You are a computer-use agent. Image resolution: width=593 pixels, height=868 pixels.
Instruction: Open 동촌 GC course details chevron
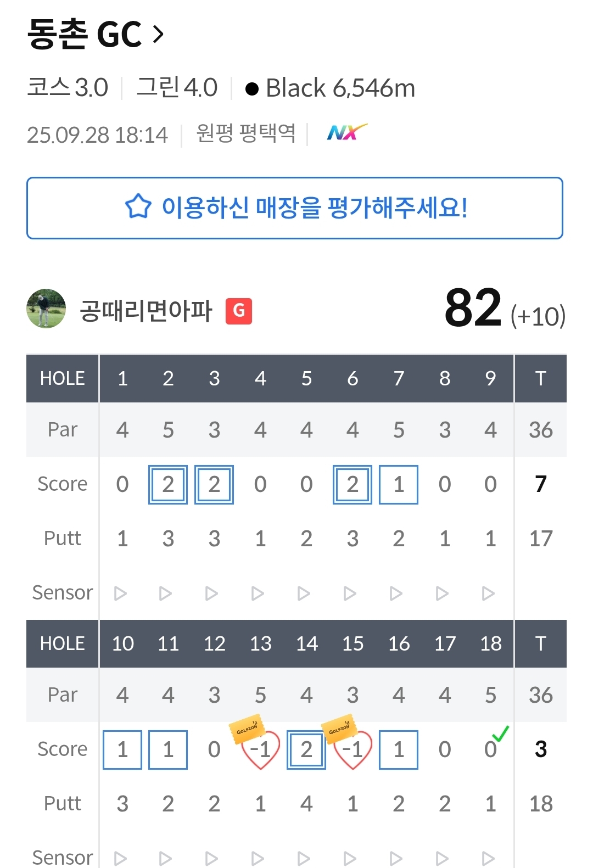click(x=158, y=35)
